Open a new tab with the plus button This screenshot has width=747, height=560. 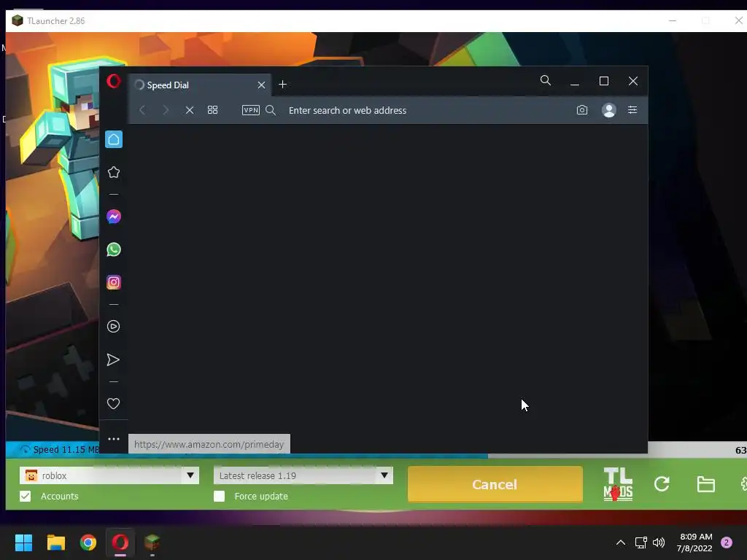pos(282,85)
